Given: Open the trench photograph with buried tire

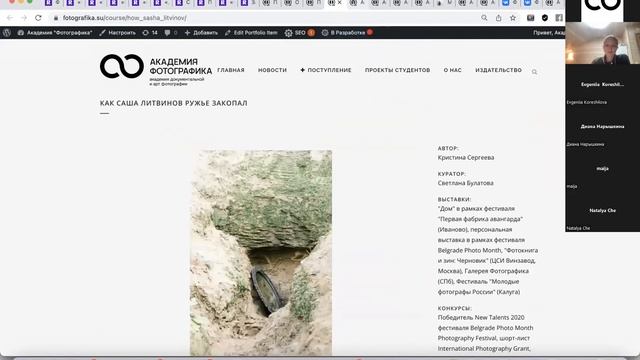Looking at the screenshot, I should point(261,253).
